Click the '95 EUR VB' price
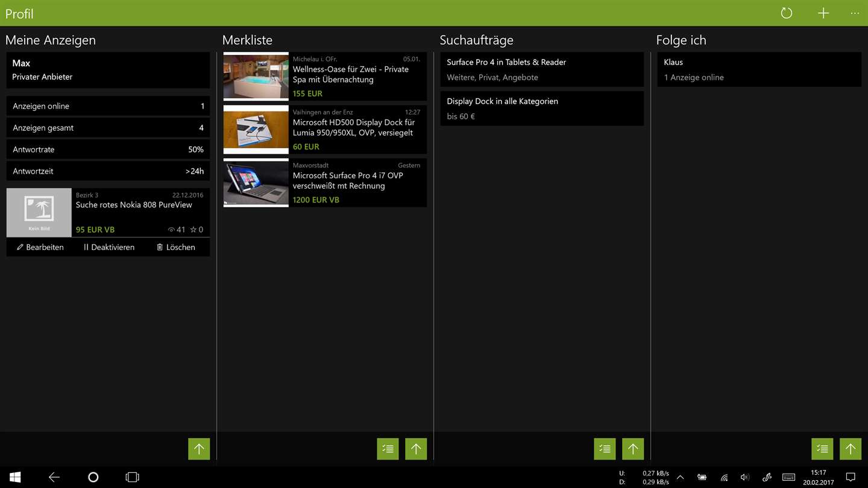 (95, 230)
